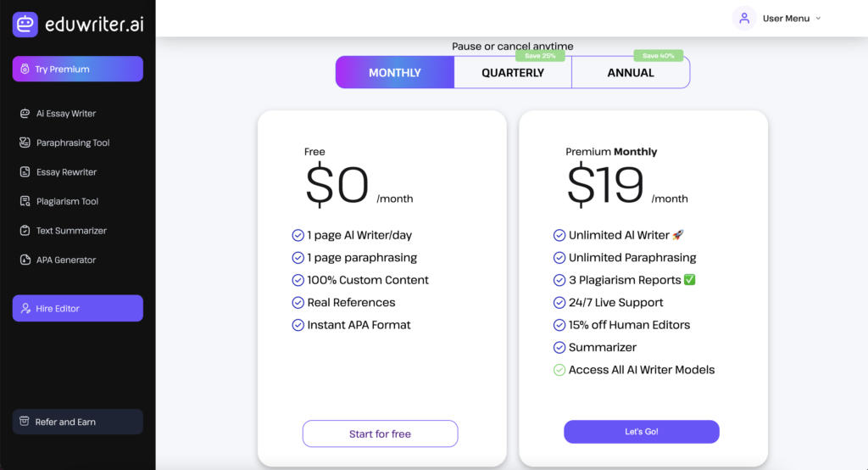Open the APA Generator page
This screenshot has width=868, height=470.
[x=66, y=260]
